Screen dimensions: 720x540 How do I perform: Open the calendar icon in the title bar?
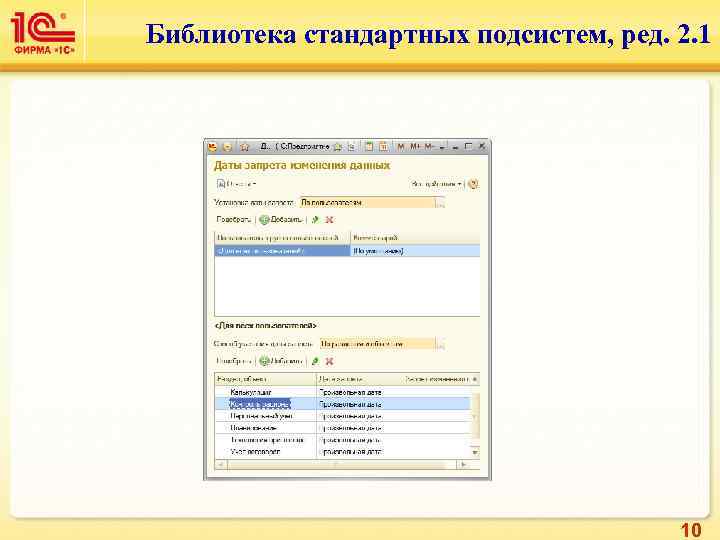(x=383, y=147)
